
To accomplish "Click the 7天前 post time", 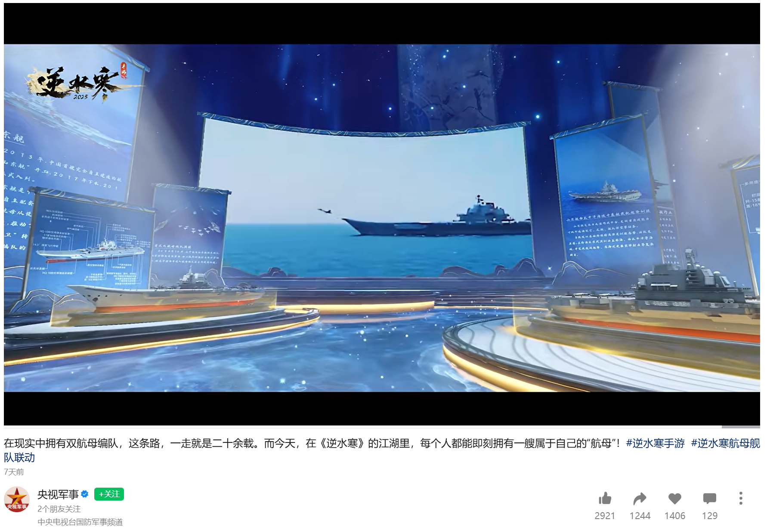I will point(14,472).
